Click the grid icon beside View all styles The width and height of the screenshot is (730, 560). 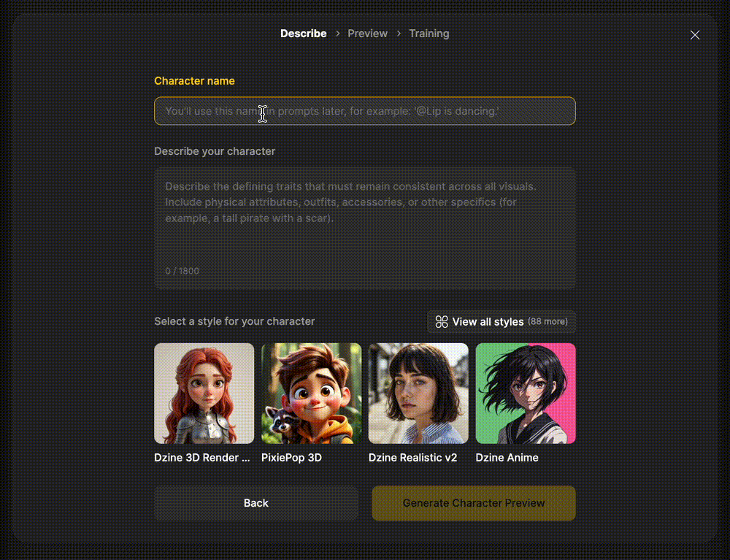(x=441, y=322)
